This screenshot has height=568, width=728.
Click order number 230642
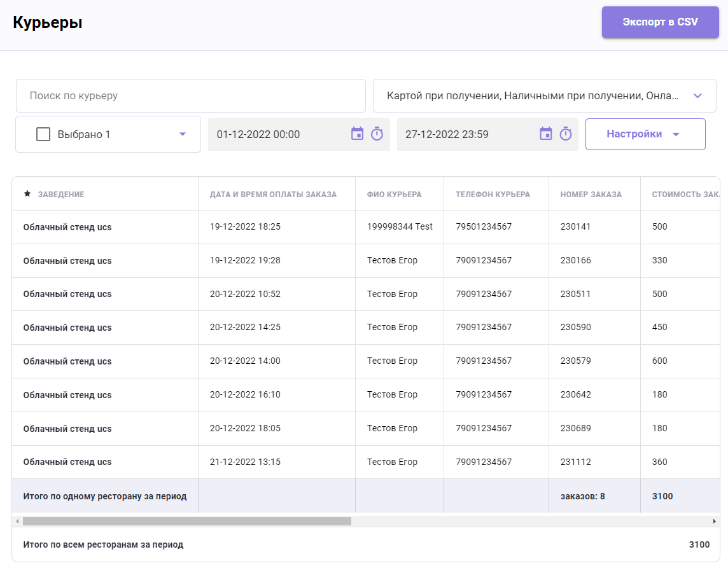[576, 394]
